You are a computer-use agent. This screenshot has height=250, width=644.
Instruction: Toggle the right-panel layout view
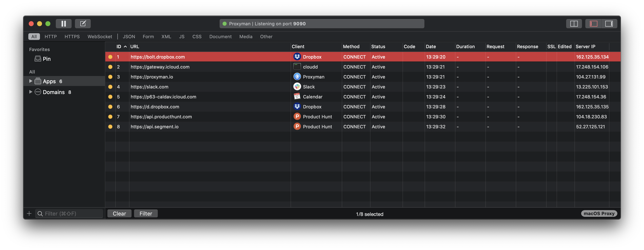609,23
